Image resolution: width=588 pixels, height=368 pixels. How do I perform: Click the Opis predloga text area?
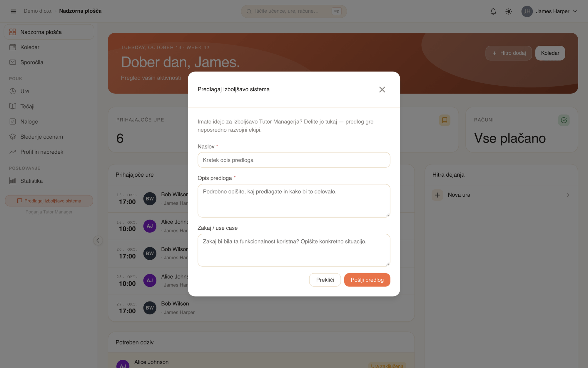click(294, 201)
